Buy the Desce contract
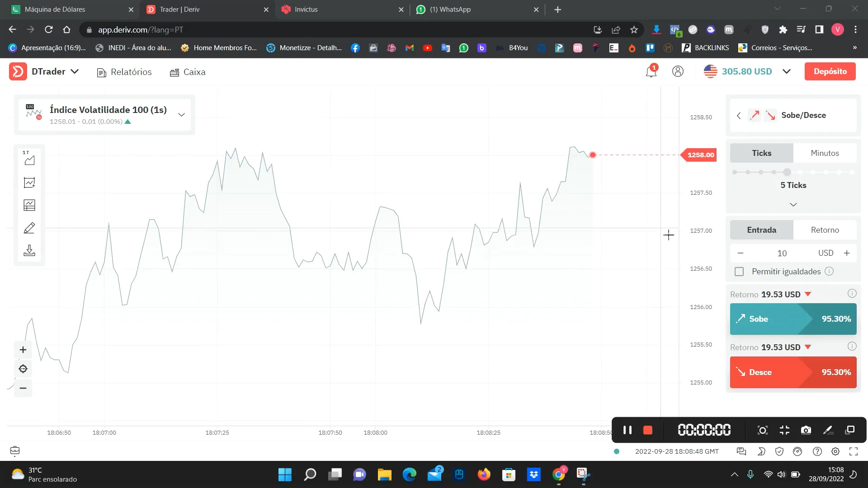Screen dimensions: 868x488 coord(793,372)
